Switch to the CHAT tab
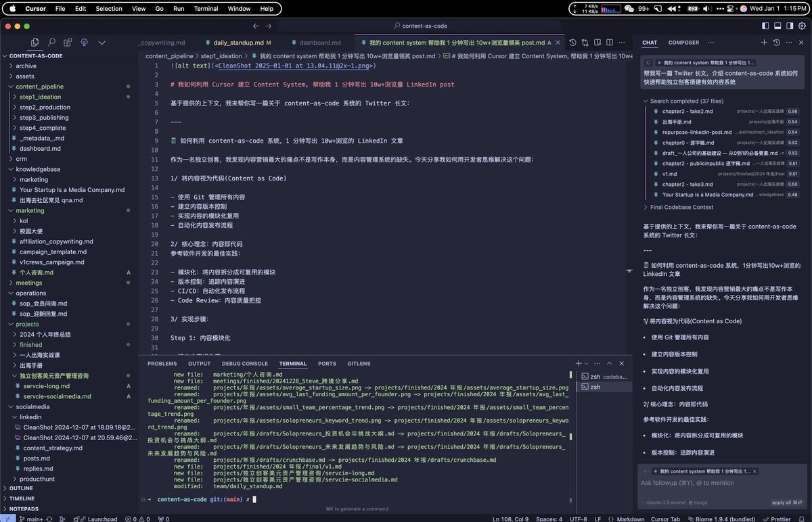 point(650,43)
